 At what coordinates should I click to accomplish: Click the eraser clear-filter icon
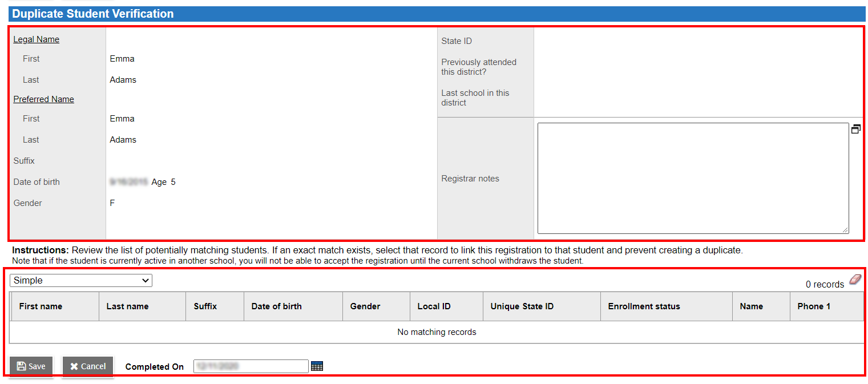click(x=854, y=280)
